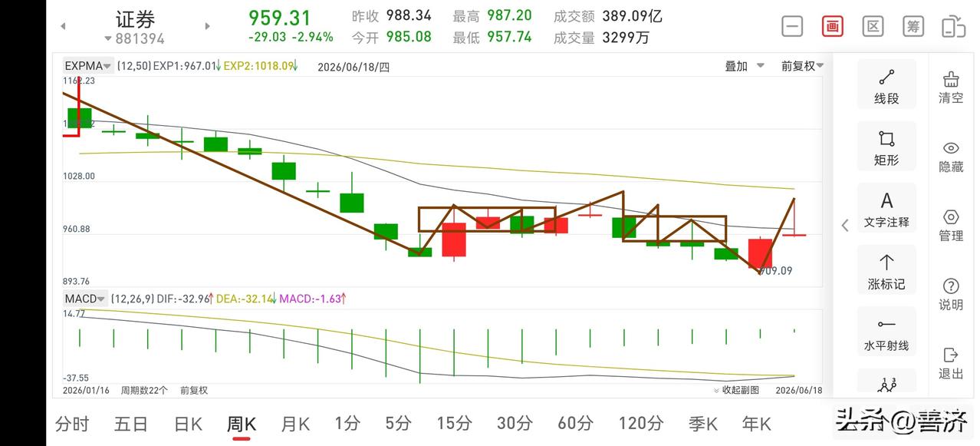Switch to 月K monthly candlestick tab
Image resolution: width=980 pixels, height=446 pixels.
295,424
